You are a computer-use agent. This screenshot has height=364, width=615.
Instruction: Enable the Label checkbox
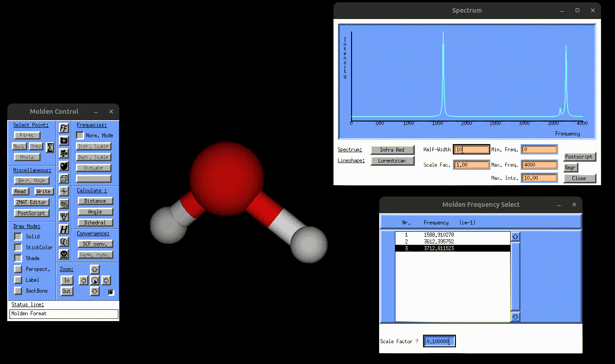18,280
